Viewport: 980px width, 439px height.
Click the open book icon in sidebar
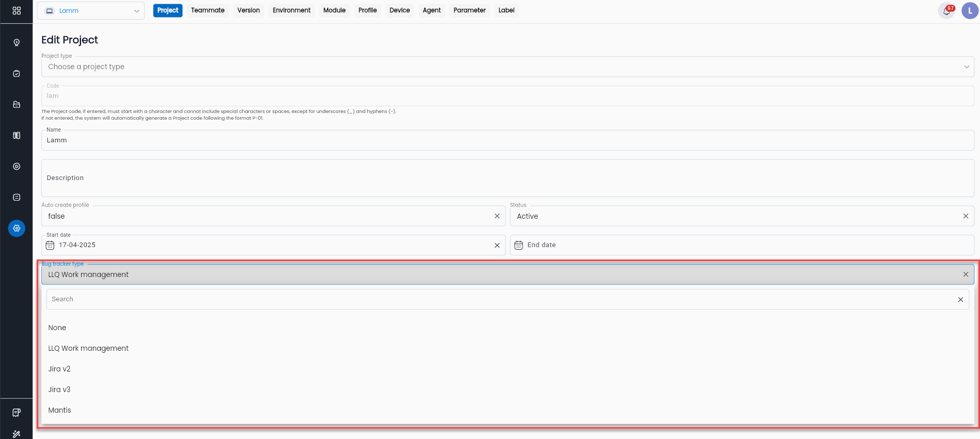tap(17, 135)
